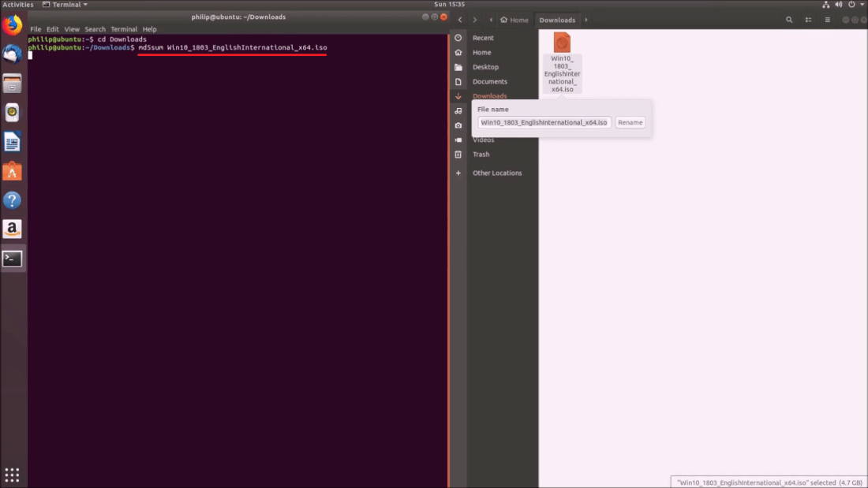This screenshot has height=488, width=868.
Task: Open Firefox from the dock
Action: [12, 25]
